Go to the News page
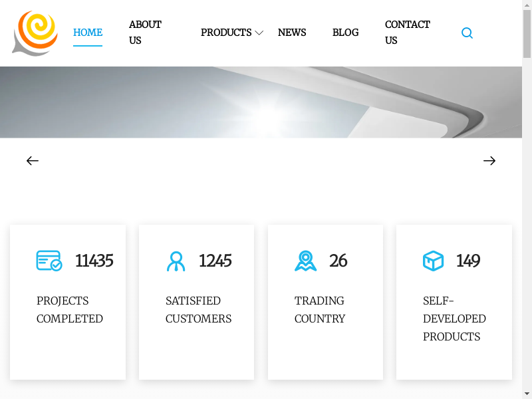 (292, 33)
